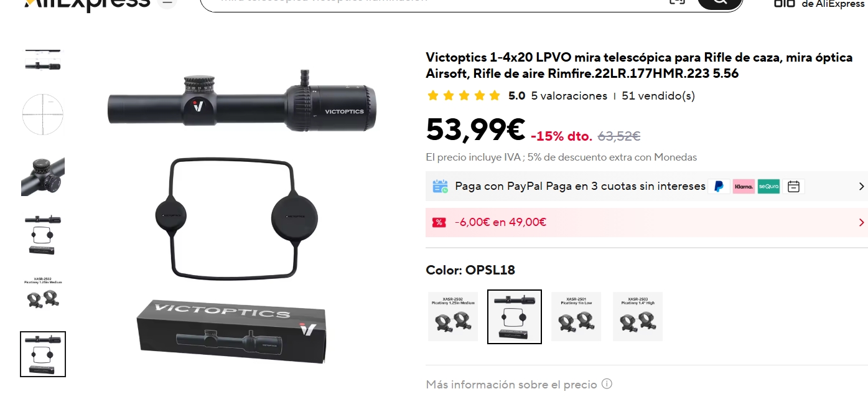Select XASR-2502 Picatinny 1.25in Medium option
Image resolution: width=868 pixels, height=399 pixels.
(x=453, y=316)
